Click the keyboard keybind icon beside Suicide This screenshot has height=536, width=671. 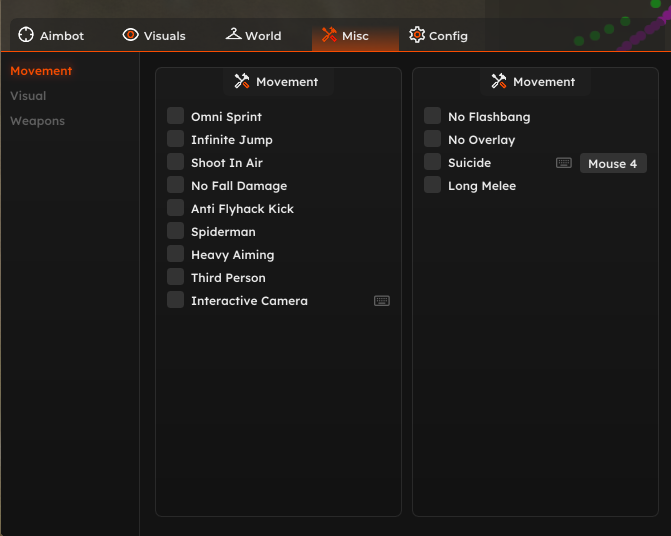(x=564, y=163)
